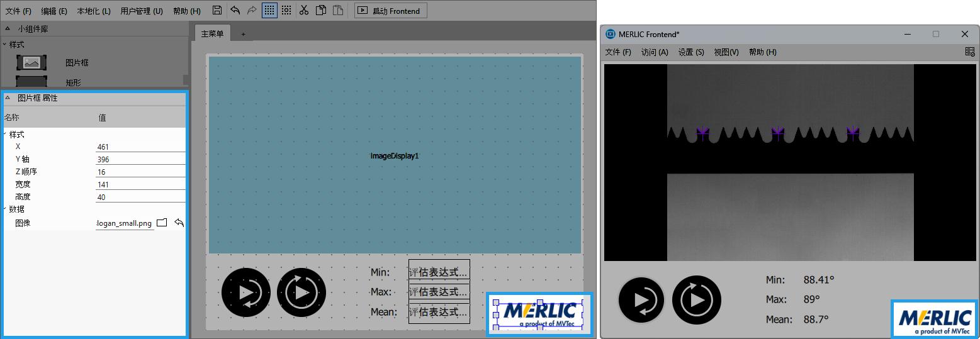Click the log icon in the Frontend menu bar
This screenshot has width=980, height=339.
970,52
